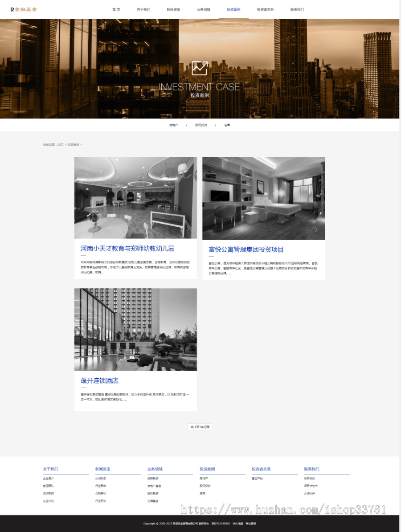Screen dimensions: 401x532
Task: Click the 河南小天才教育 card description text
Action: pyautogui.click(x=135, y=267)
